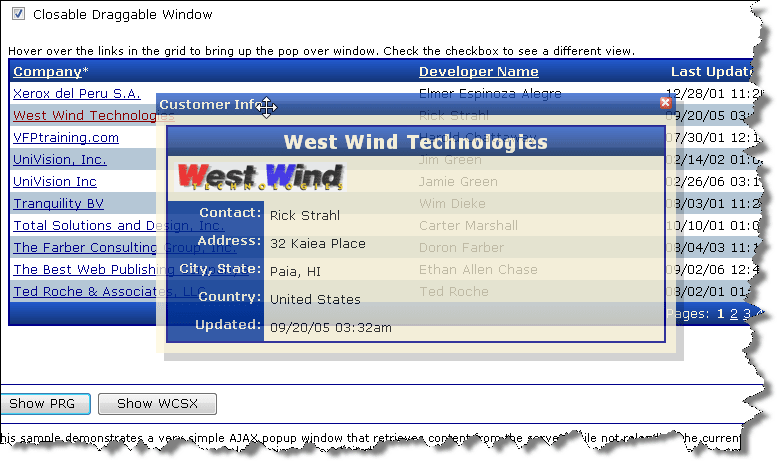The width and height of the screenshot is (777, 461).
Task: Click the Ethan Allen Chase developer cell
Action: 478,269
